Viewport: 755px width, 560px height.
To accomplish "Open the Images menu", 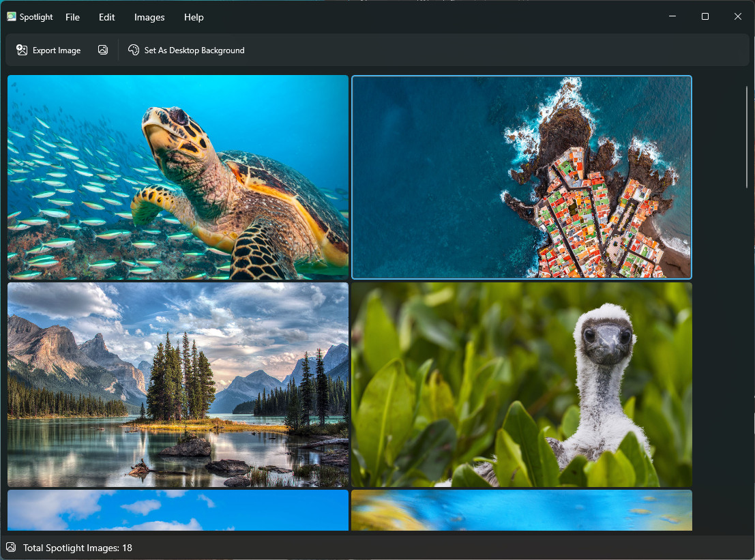I will pyautogui.click(x=149, y=17).
